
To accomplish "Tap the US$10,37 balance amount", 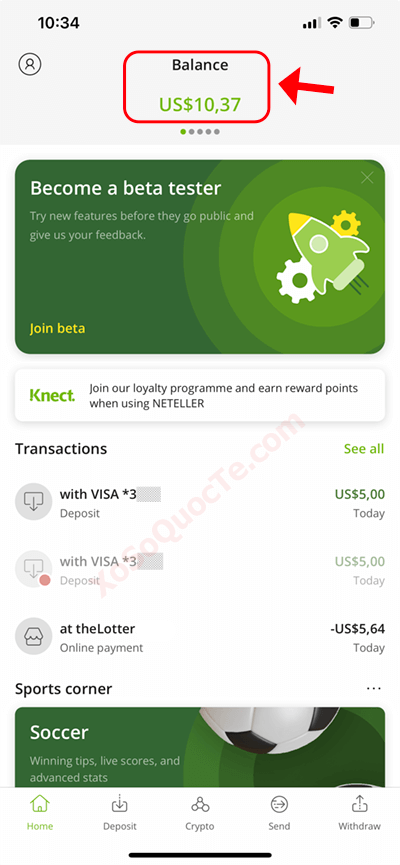I will coord(200,104).
